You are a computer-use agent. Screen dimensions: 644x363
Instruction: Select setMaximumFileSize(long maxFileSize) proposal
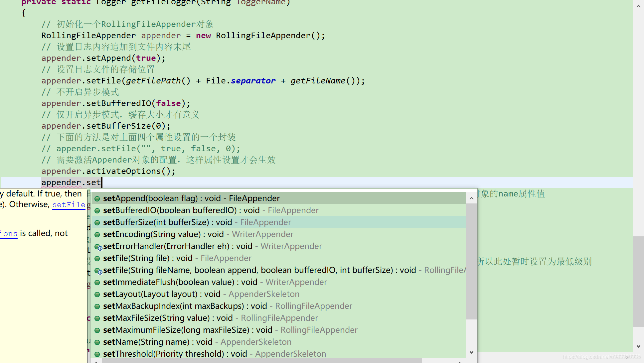click(x=279, y=330)
